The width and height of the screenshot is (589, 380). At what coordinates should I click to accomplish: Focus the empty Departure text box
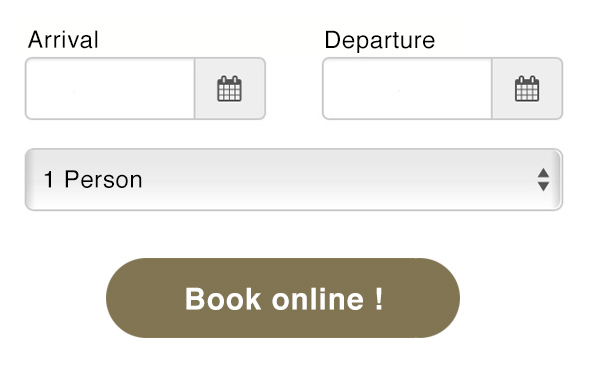pyautogui.click(x=407, y=89)
